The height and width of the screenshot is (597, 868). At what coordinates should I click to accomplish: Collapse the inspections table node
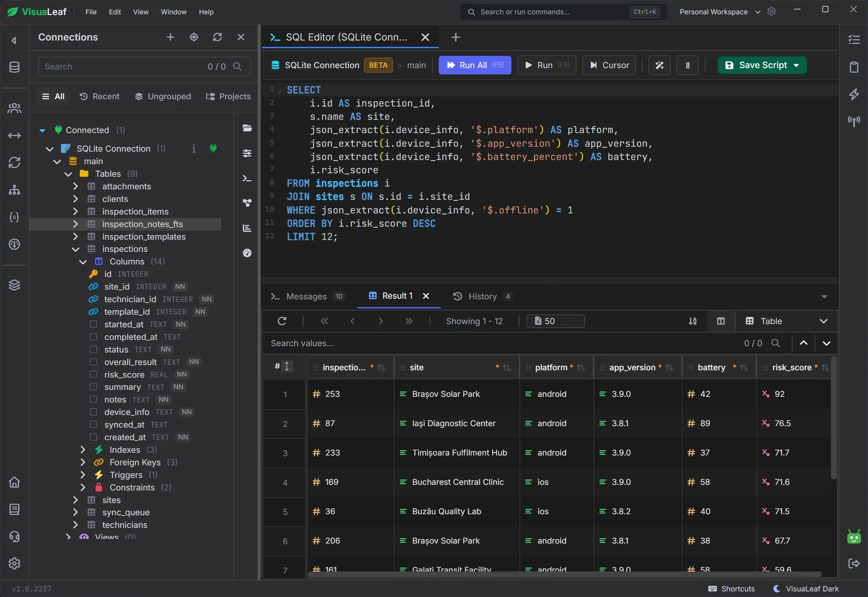(x=75, y=249)
